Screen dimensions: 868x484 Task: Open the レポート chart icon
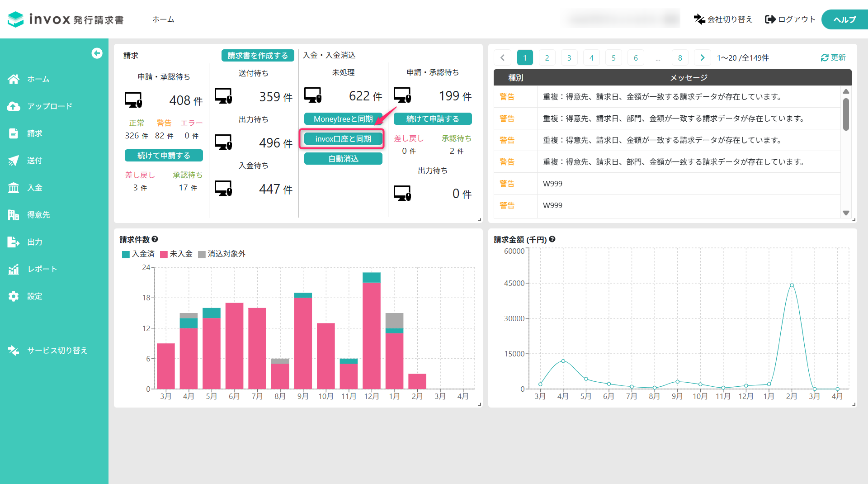[x=14, y=269]
